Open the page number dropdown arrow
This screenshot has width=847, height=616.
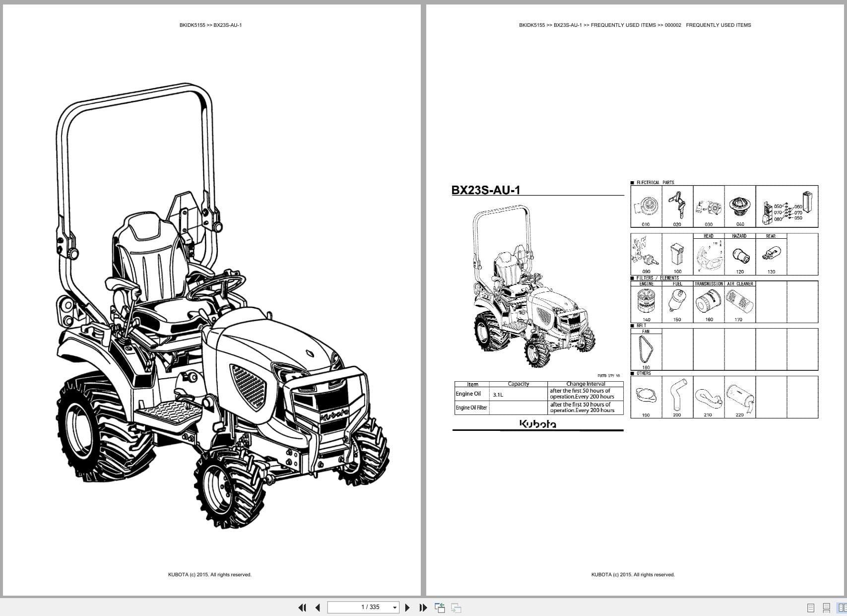(x=395, y=608)
